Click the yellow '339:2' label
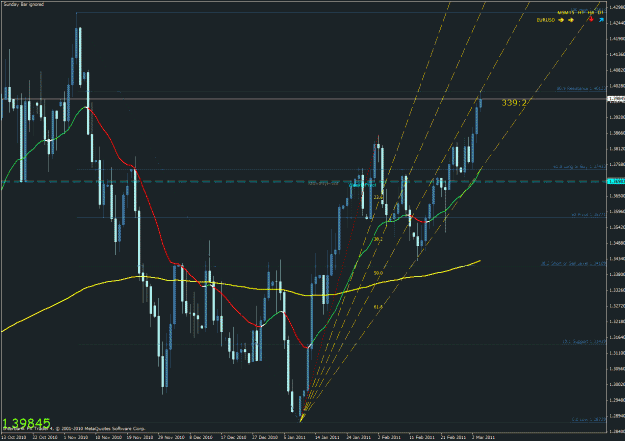 (514, 103)
